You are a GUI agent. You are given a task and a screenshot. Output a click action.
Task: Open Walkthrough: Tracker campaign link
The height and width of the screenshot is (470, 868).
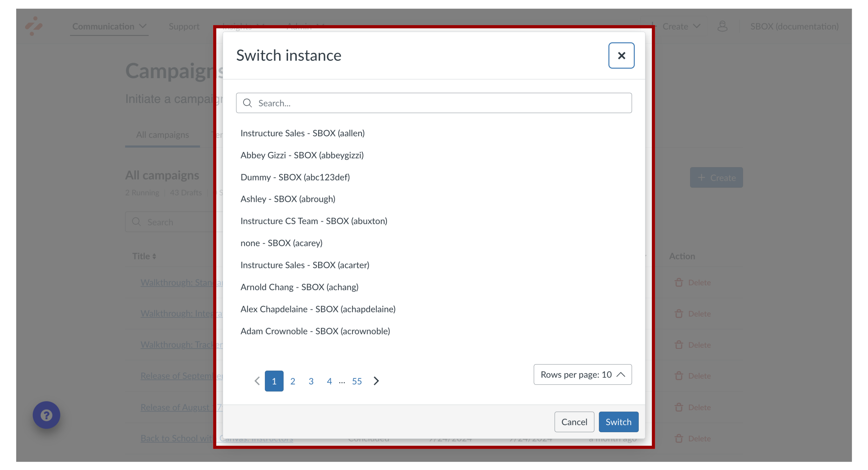click(x=182, y=345)
